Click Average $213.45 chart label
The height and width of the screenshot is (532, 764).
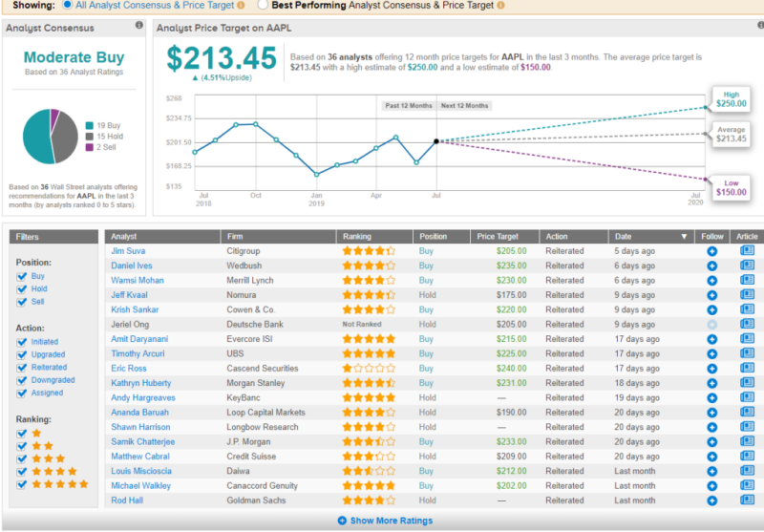tap(731, 135)
